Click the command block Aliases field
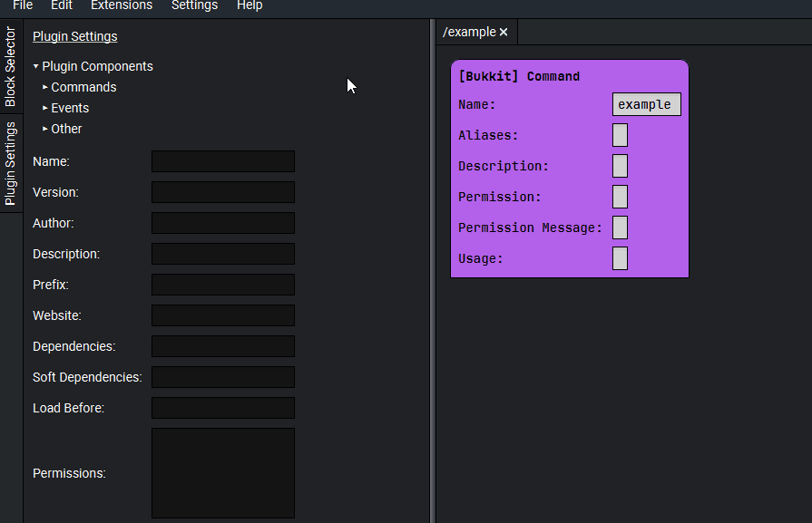Screen dimensions: 812x523 620,135
